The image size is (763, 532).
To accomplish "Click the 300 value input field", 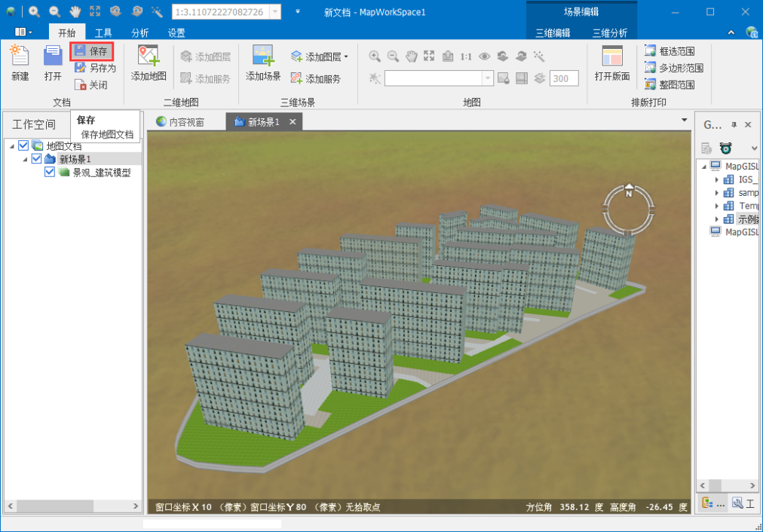I will coord(564,78).
